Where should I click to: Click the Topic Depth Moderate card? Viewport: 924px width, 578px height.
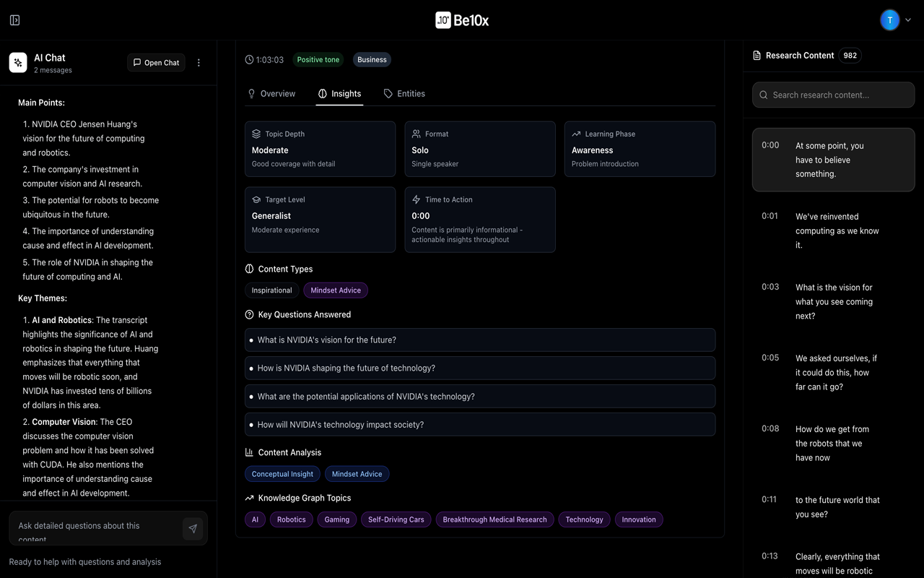pyautogui.click(x=320, y=149)
